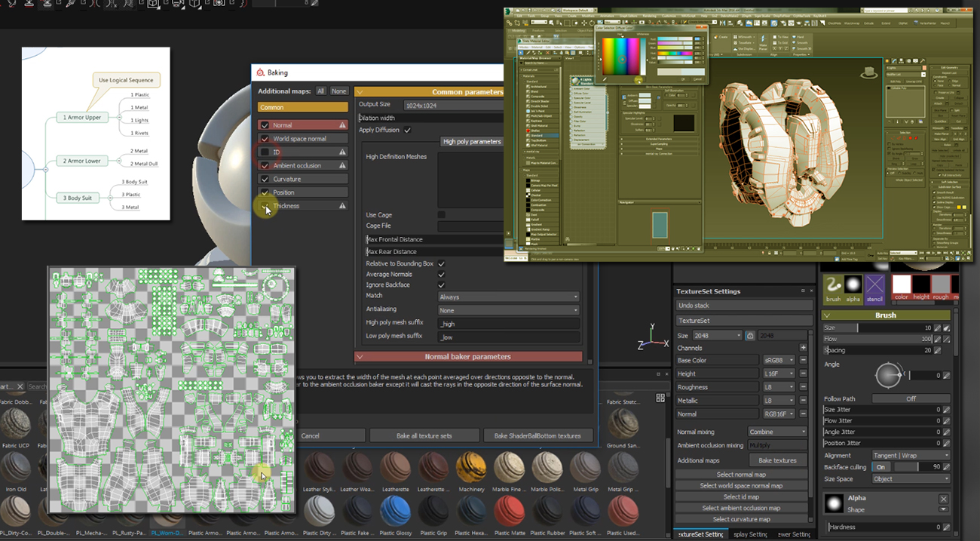Expand the Normal baker parameters section
The image size is (980, 541).
467,357
